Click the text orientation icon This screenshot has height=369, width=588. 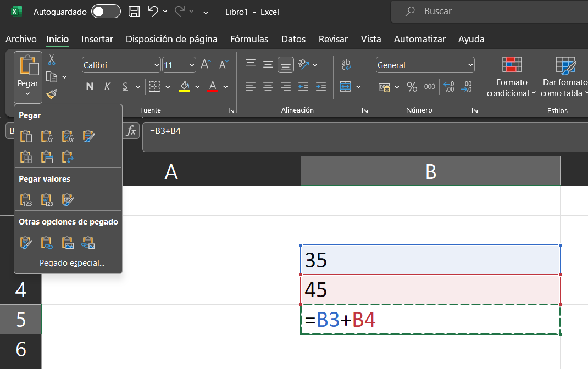(303, 64)
